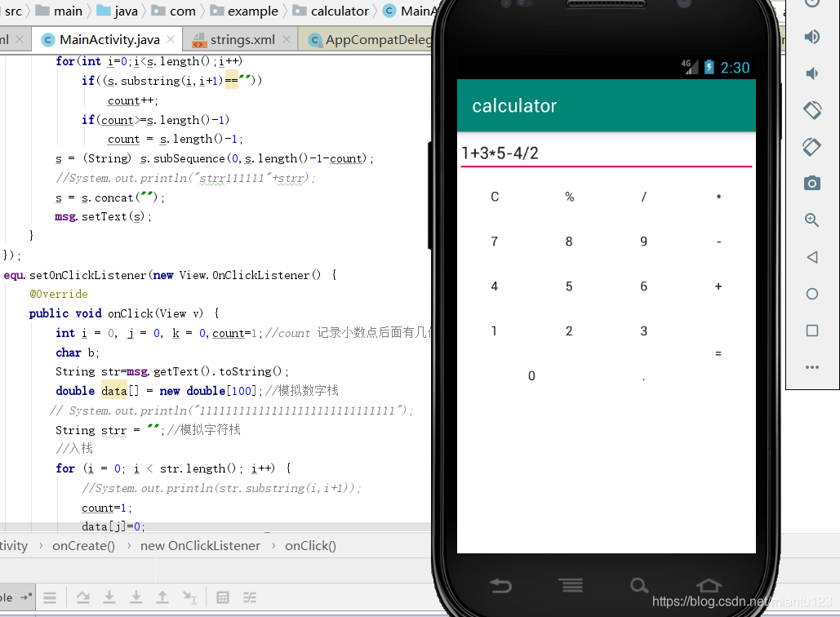Switch to MainActivity.java tab
The height and width of the screenshot is (617, 840).
(109, 40)
